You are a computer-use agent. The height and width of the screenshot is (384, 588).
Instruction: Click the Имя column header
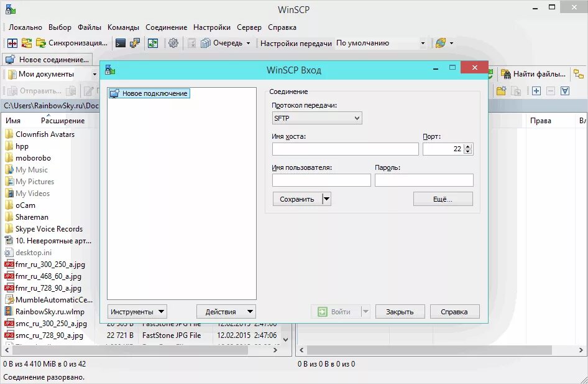[13, 121]
